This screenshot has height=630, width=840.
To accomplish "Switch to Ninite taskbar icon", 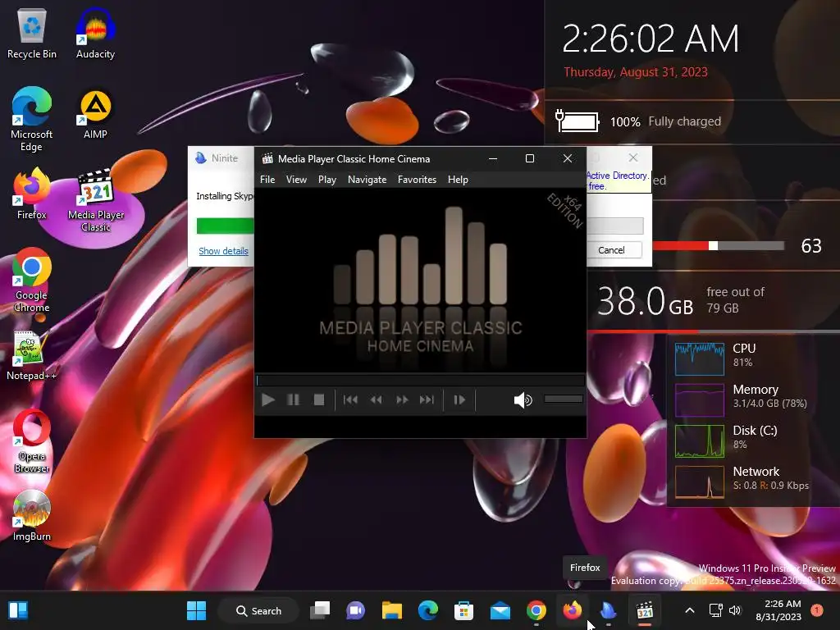I will [608, 610].
